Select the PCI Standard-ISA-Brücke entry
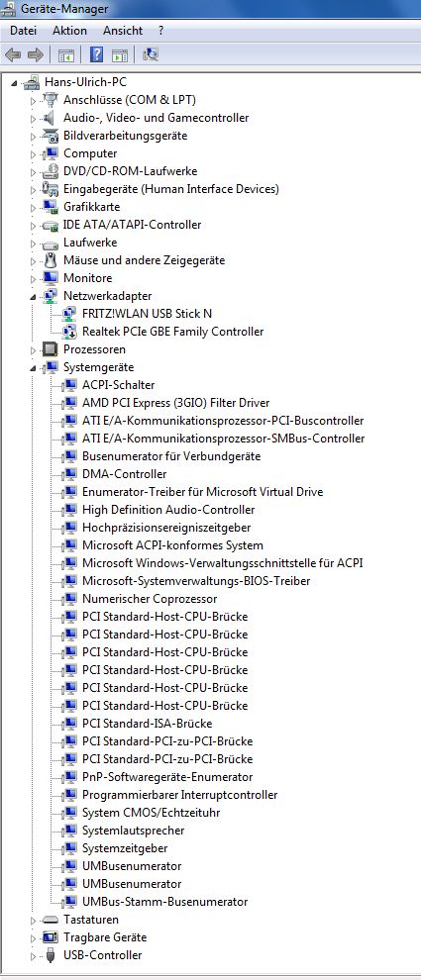 point(147,724)
